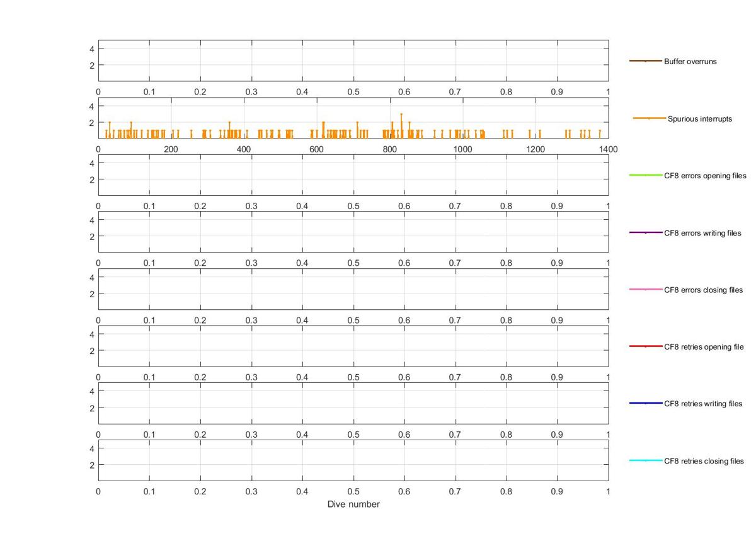Select the 'Buffer overruns' legend label
This screenshot has height=541, width=756.
(690, 62)
